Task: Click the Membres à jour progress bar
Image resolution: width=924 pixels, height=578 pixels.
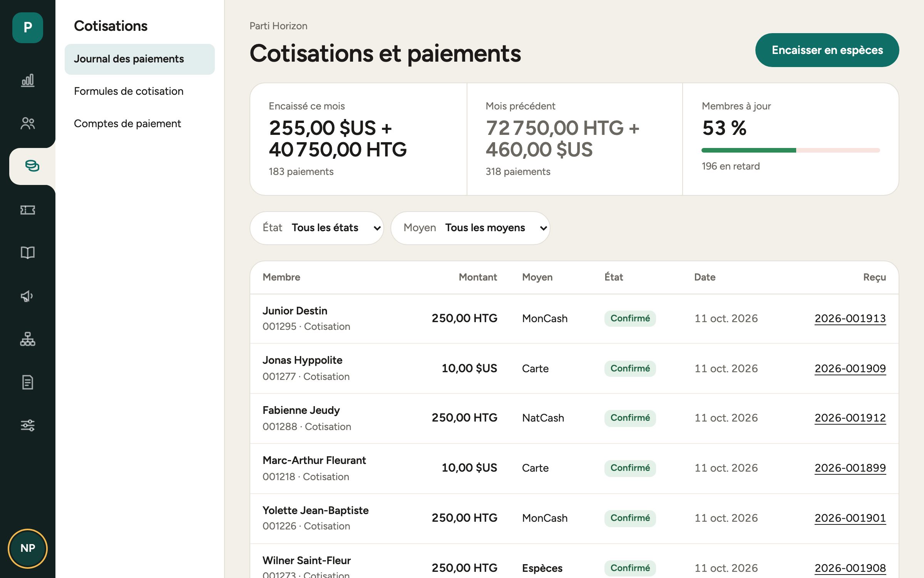Action: pyautogui.click(x=790, y=150)
